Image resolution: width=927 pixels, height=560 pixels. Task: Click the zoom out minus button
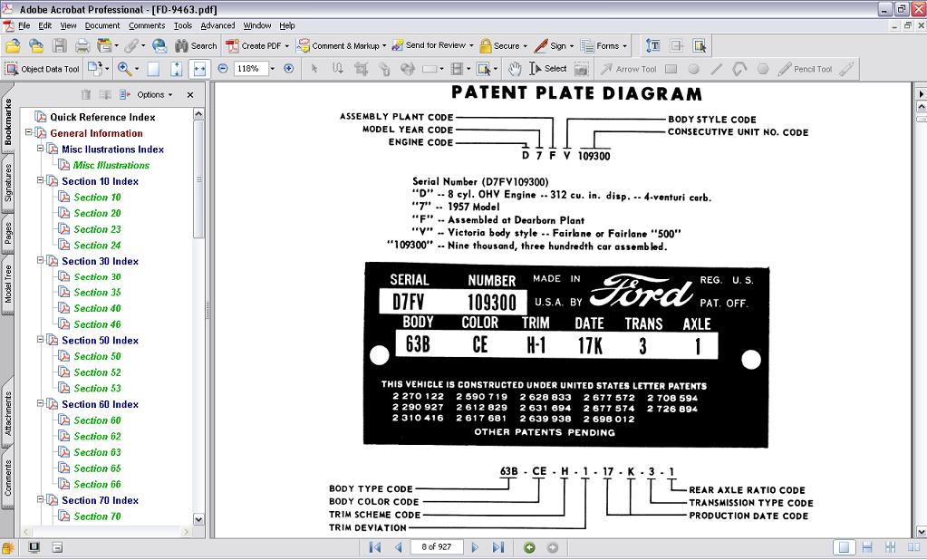coord(221,69)
